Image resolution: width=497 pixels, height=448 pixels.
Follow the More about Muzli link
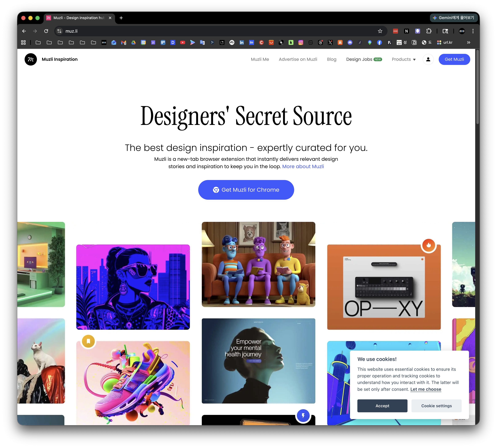(x=303, y=166)
